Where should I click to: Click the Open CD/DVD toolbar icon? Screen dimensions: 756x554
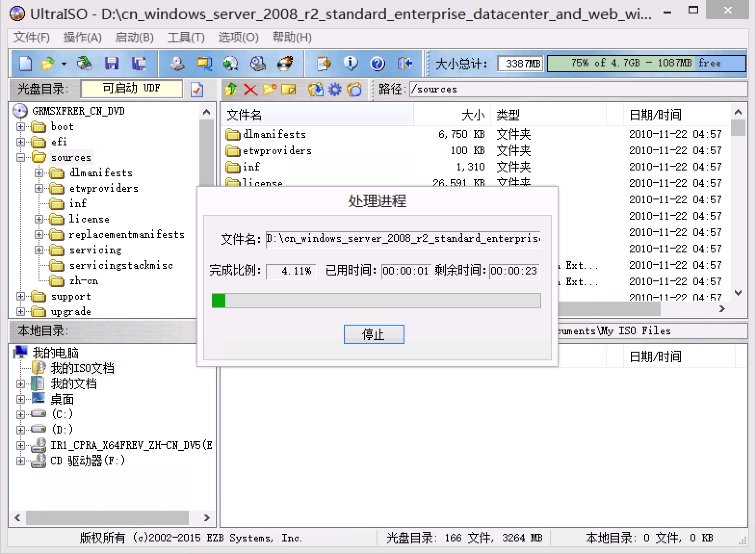(x=85, y=64)
